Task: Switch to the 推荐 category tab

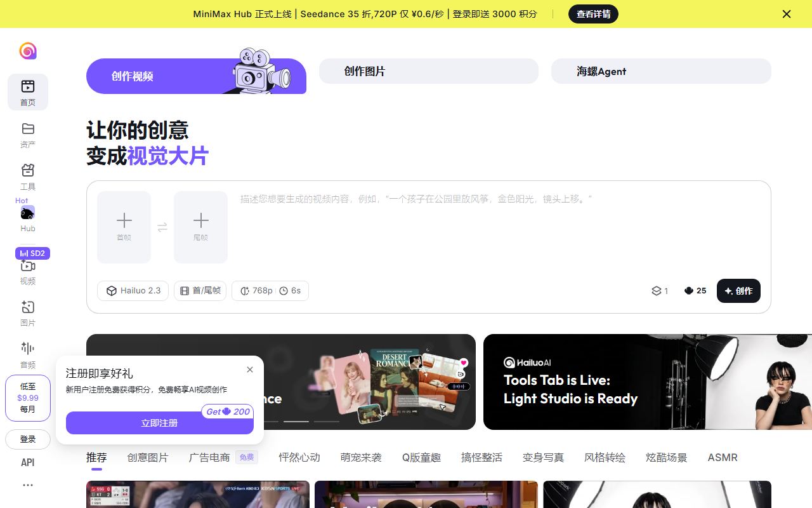Action: (x=96, y=457)
